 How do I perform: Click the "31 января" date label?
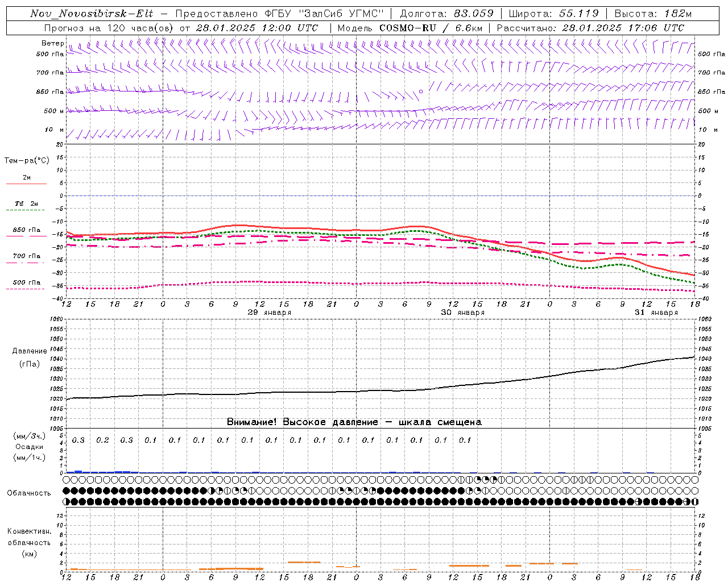(656, 313)
